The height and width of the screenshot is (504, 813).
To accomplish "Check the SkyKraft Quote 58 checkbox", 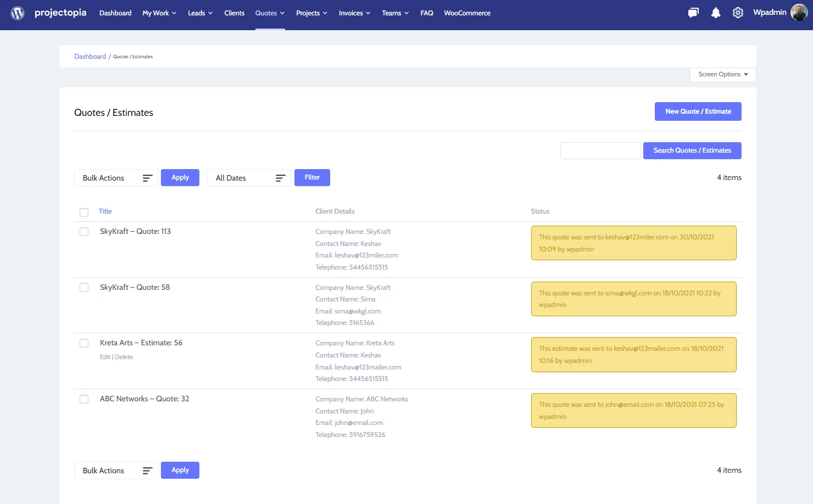I will (84, 288).
